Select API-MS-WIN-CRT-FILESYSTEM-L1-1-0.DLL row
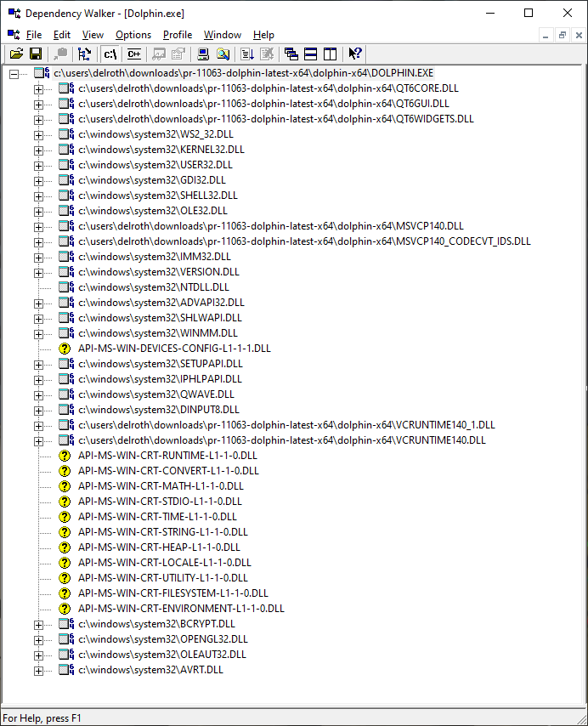This screenshot has height=726, width=588. (x=173, y=593)
